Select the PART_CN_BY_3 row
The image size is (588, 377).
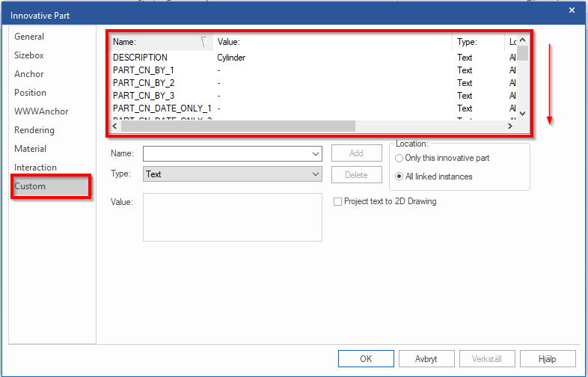313,96
